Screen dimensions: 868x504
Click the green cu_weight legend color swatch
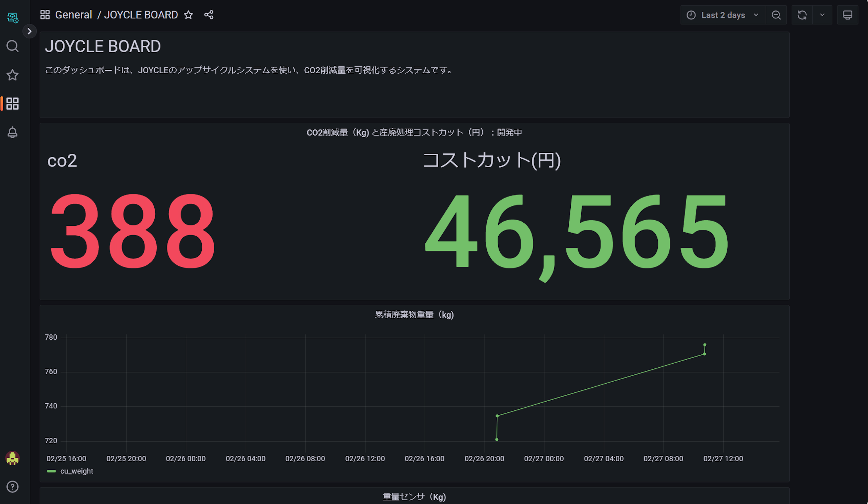click(x=51, y=471)
